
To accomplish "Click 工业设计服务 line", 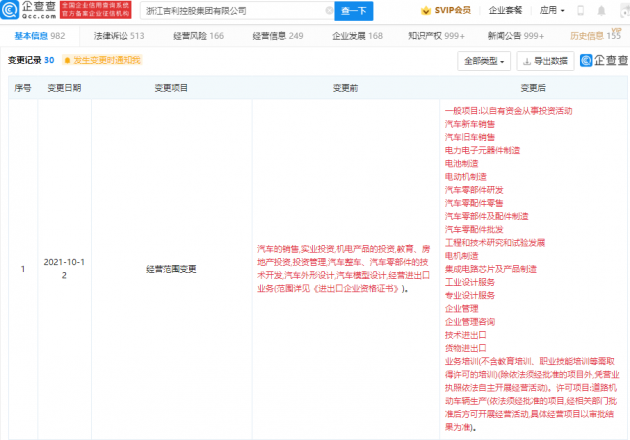I will (x=470, y=282).
